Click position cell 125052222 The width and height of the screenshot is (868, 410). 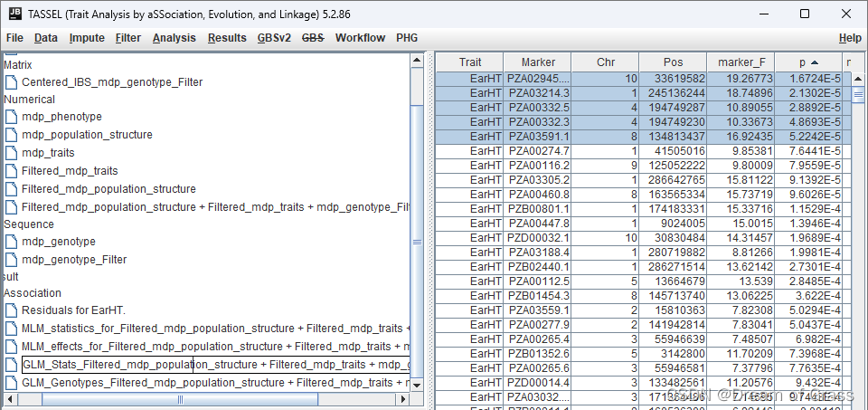[673, 165]
